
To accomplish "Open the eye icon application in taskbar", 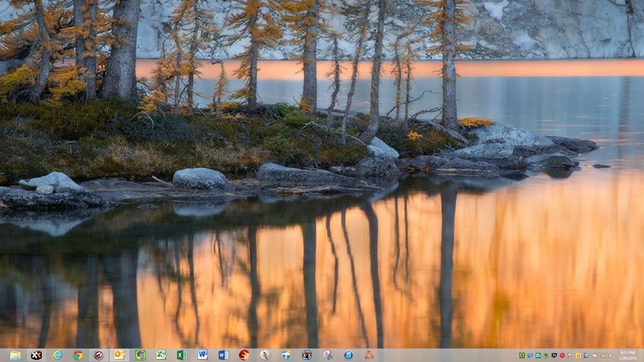I will 307,355.
